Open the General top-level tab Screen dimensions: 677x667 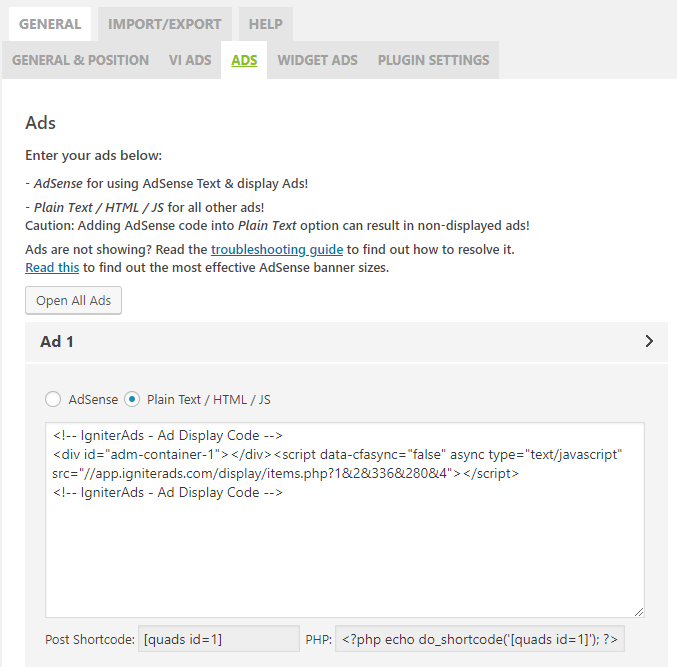(50, 24)
